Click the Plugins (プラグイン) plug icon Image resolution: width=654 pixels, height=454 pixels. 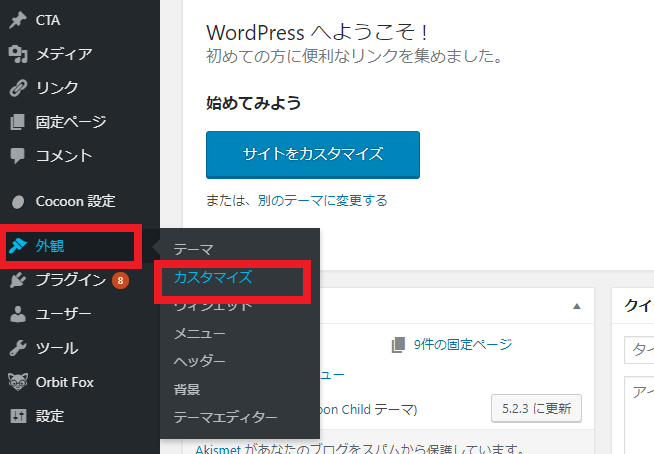pos(17,280)
